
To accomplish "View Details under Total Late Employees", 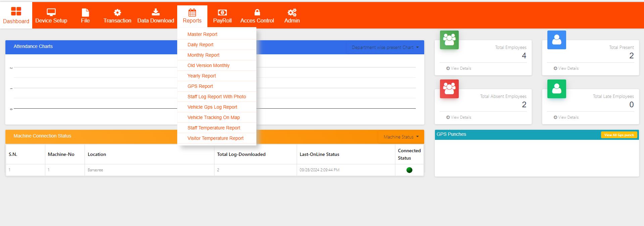I will point(566,117).
